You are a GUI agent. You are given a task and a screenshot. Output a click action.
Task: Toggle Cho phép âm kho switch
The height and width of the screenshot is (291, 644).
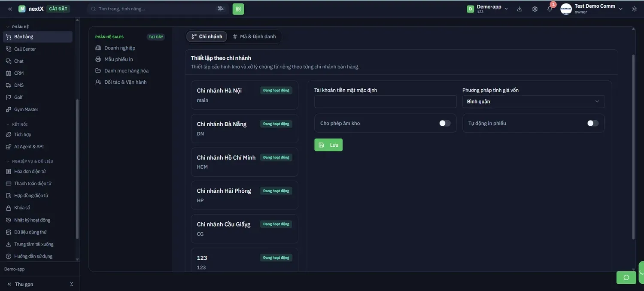coord(445,123)
